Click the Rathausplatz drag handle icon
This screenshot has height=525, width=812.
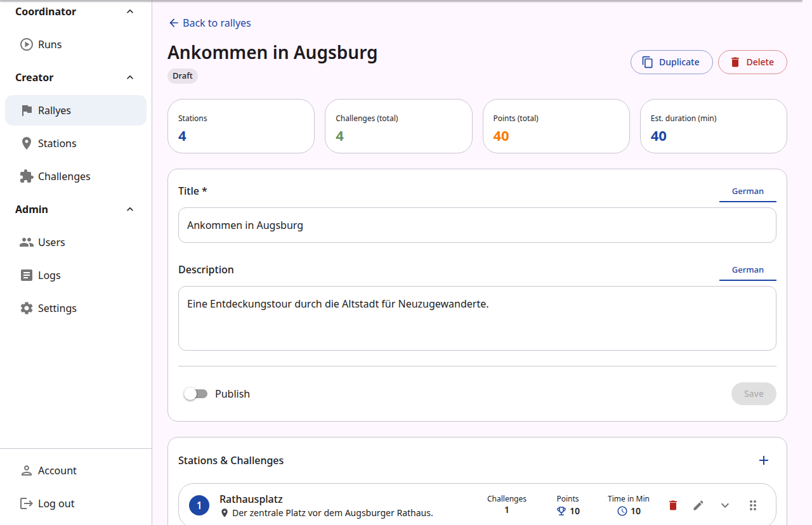[753, 505]
